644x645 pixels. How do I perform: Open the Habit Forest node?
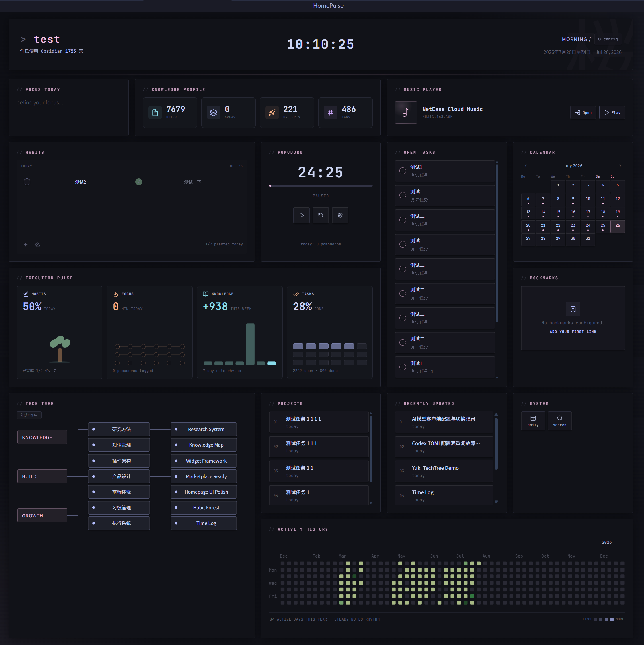pyautogui.click(x=204, y=507)
